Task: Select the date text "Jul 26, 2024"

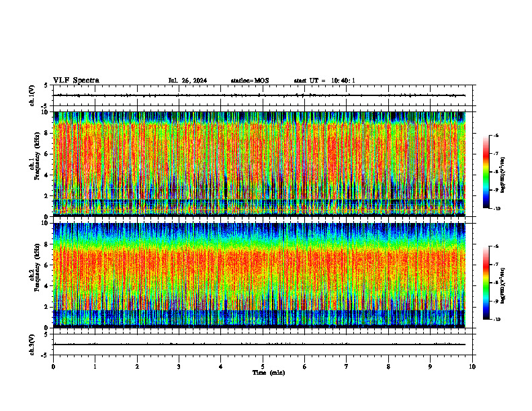Action: [187, 81]
